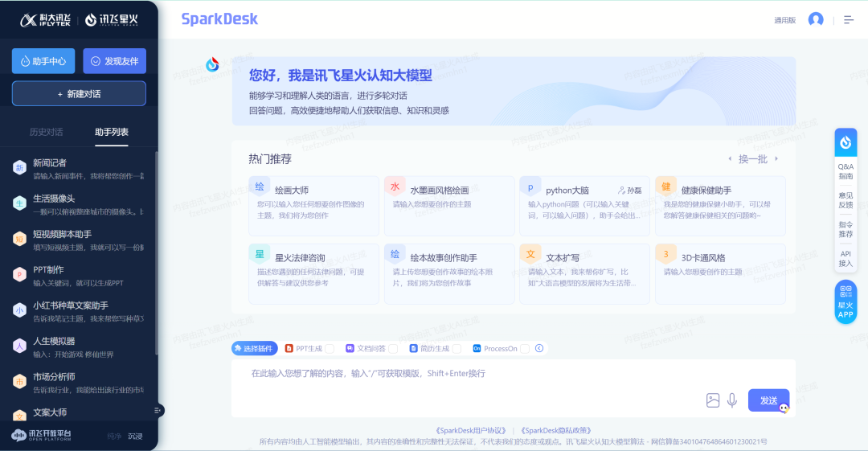Click the 孙磊 author label on python大脑 card
The width and height of the screenshot is (868, 451).
click(630, 191)
